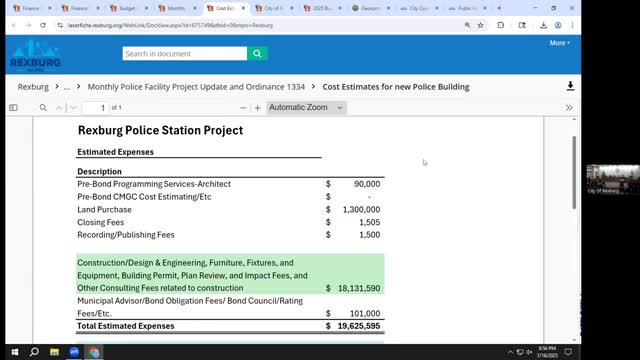Image resolution: width=640 pixels, height=360 pixels.
Task: Go forward in the browser
Action: [x=28, y=25]
